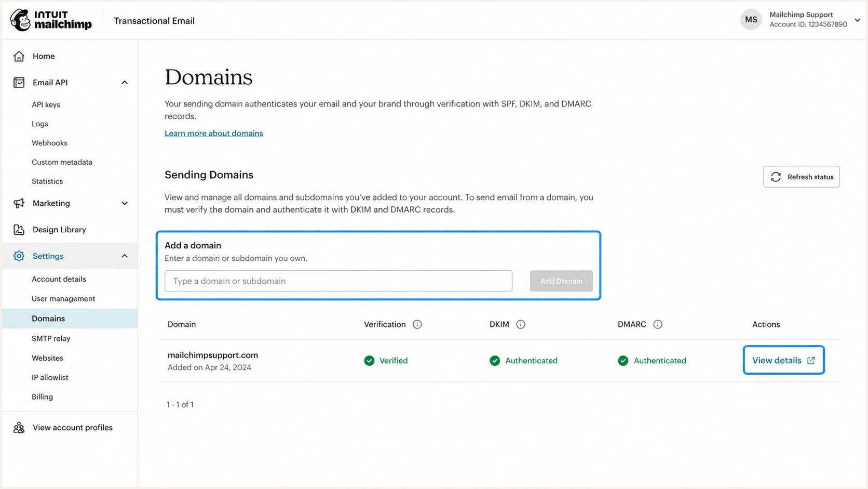Viewport: 868px width, 489px height.
Task: Click the Actions column header
Action: click(766, 324)
